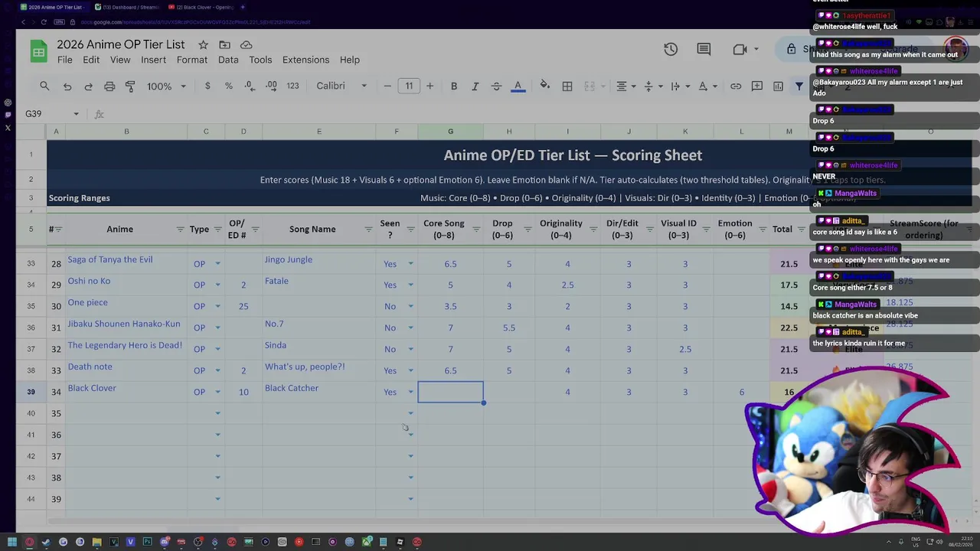Open the comments panel
980x551 pixels.
tap(704, 49)
